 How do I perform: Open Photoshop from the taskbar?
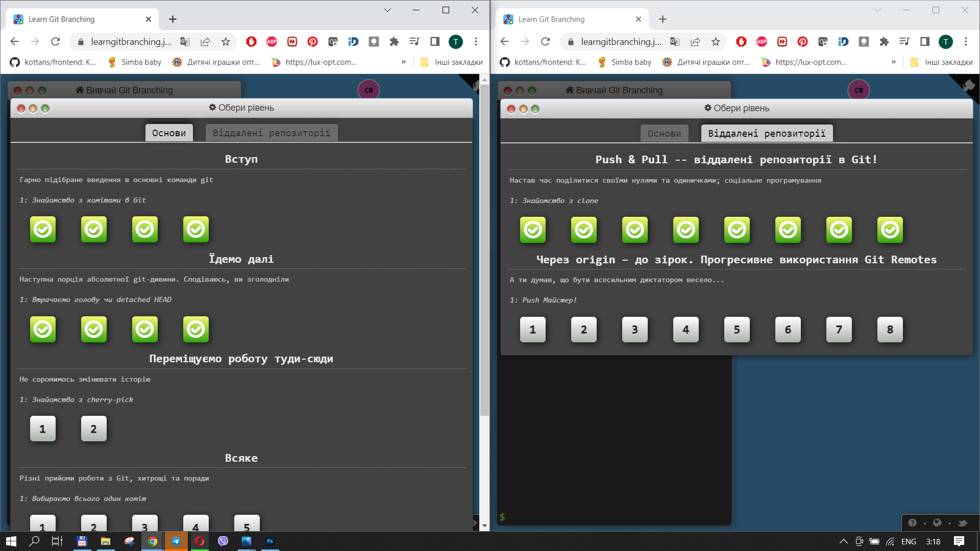(270, 541)
